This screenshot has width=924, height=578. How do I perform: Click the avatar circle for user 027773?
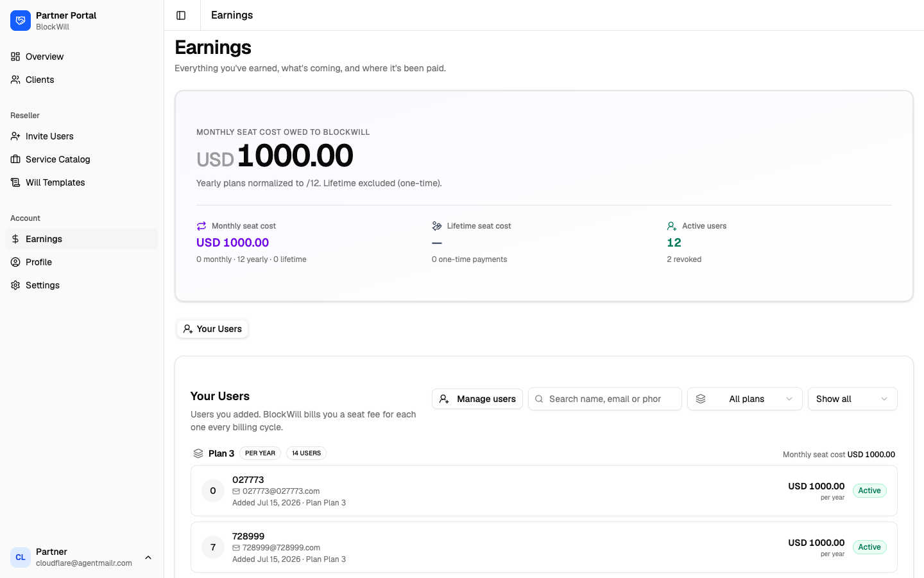[213, 491]
